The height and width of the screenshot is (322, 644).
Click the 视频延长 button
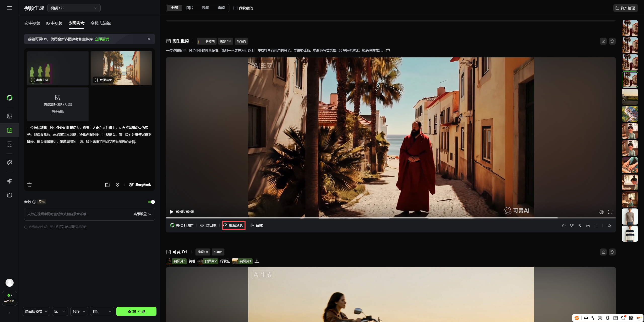coord(234,225)
